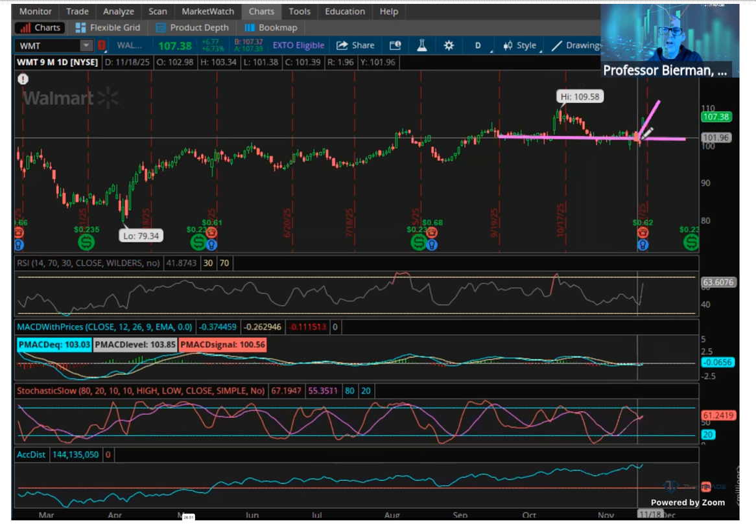Open the Studies flask icon
This screenshot has height=532, width=756.
(422, 45)
